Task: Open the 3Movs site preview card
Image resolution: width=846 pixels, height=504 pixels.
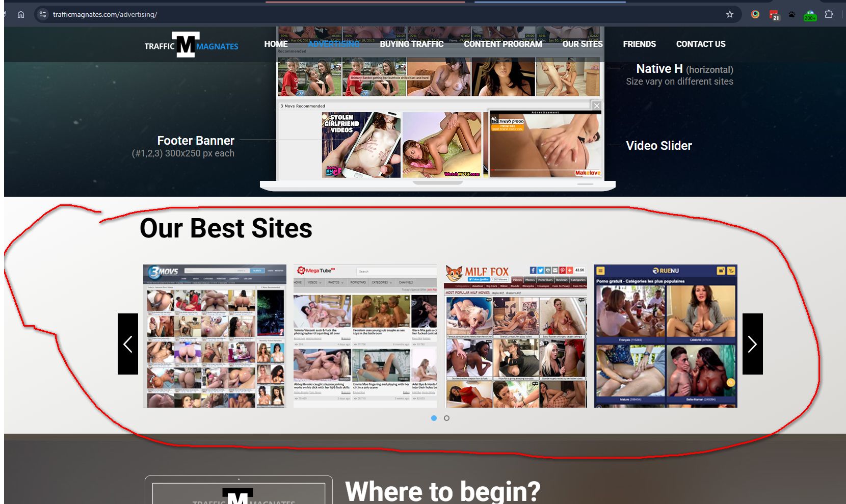Action: pyautogui.click(x=215, y=336)
